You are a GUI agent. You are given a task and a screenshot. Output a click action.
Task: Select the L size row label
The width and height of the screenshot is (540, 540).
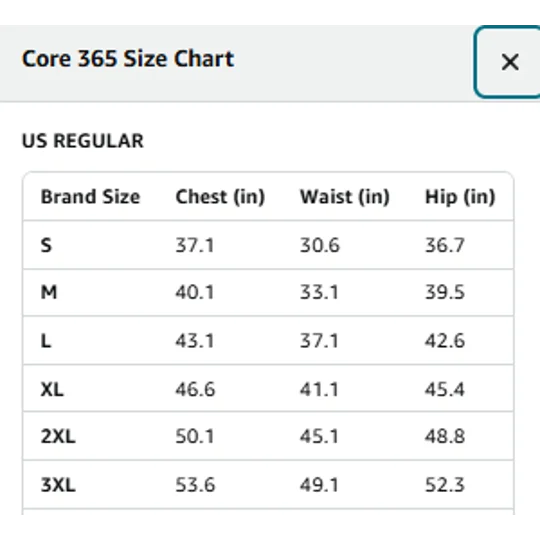click(x=46, y=341)
